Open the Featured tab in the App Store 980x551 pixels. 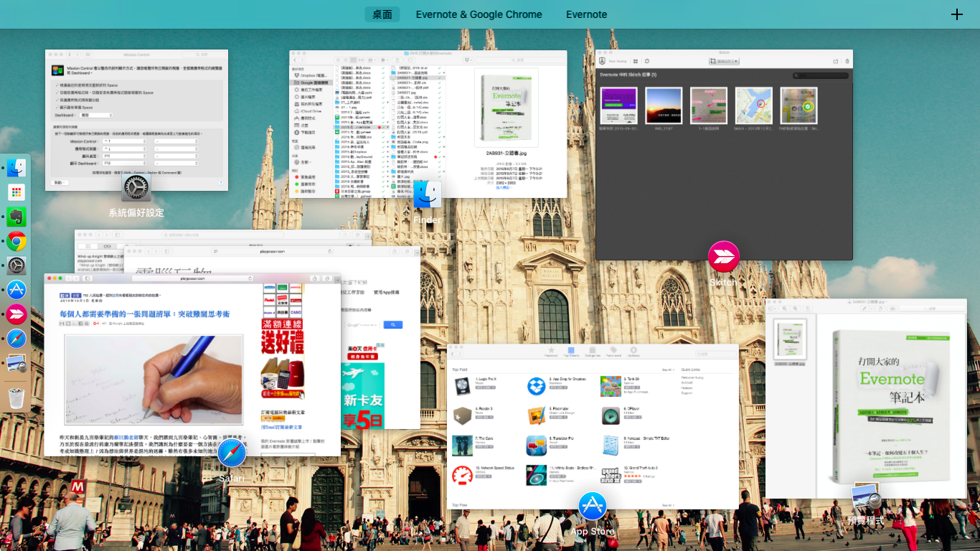coord(551,352)
